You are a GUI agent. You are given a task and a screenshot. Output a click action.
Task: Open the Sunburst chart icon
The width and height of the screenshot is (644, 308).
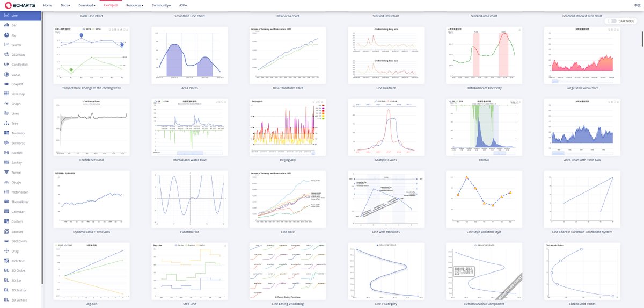5,142
